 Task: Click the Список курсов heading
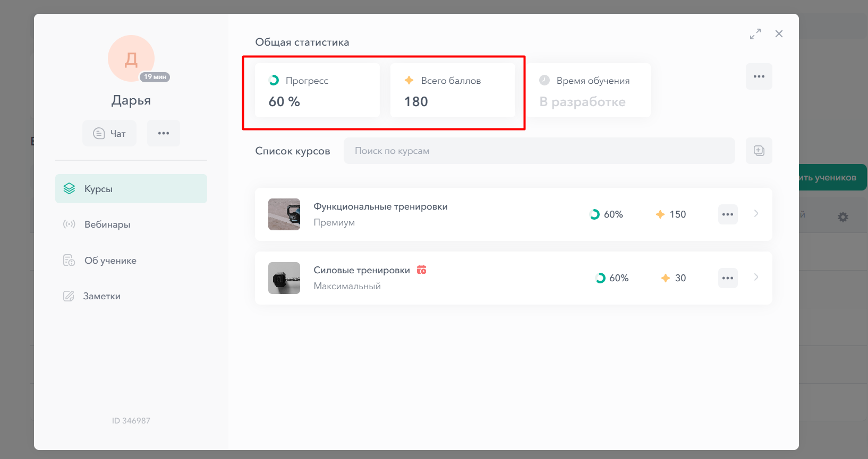[x=293, y=151]
